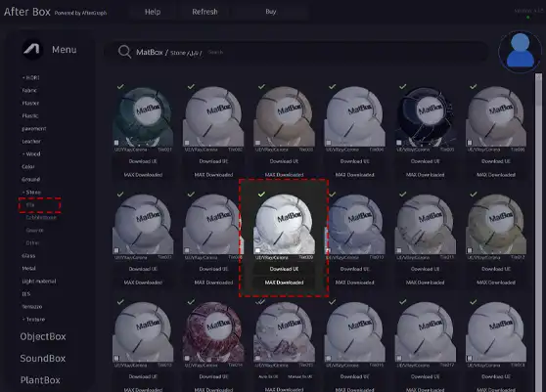This screenshot has height=392, width=546.
Task: Open the blue user avatar profile
Action: point(520,52)
